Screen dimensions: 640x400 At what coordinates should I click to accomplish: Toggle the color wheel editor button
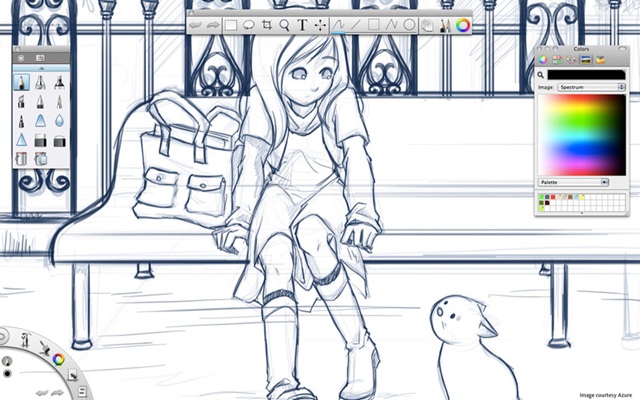pos(463,25)
